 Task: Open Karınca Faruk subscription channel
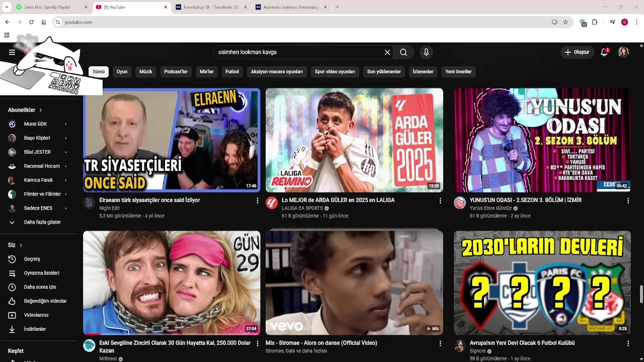[38, 180]
